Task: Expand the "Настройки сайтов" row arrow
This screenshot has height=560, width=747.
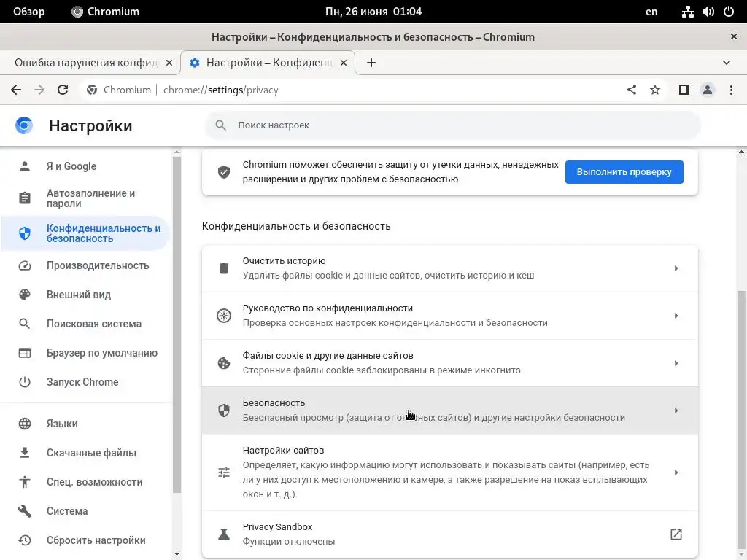Action: click(676, 472)
